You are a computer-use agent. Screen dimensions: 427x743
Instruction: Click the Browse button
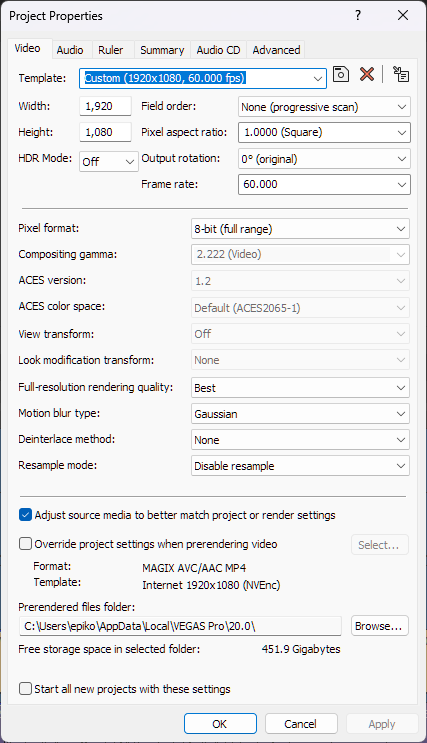tap(380, 626)
